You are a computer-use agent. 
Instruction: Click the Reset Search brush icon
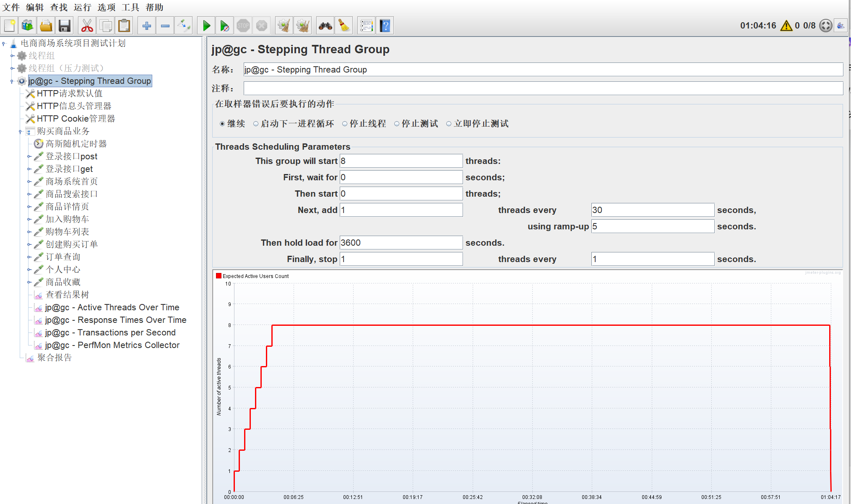[x=344, y=26]
